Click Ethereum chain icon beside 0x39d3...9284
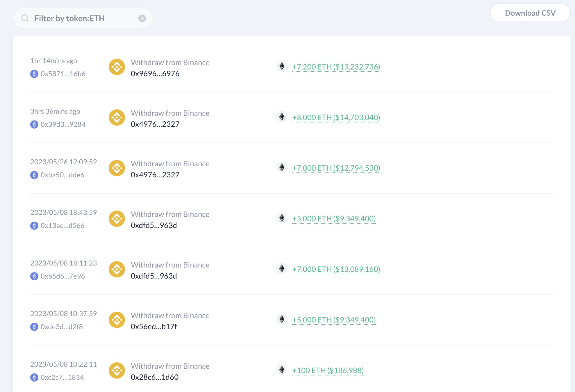 click(34, 124)
